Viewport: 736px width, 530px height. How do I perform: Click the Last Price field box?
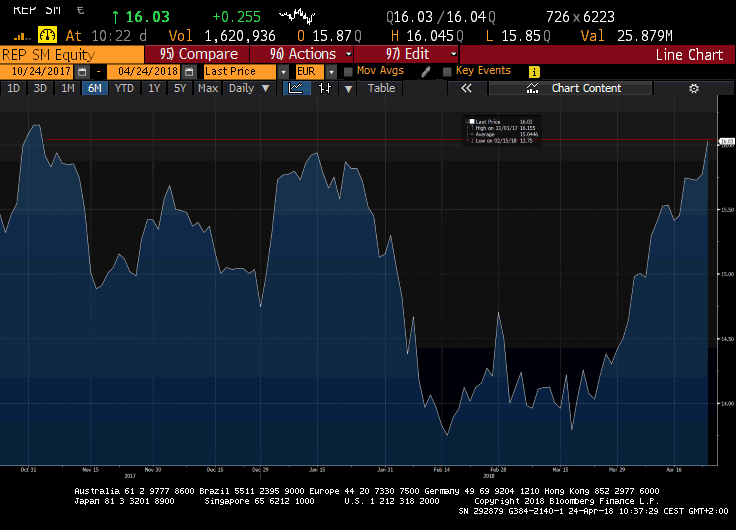240,72
